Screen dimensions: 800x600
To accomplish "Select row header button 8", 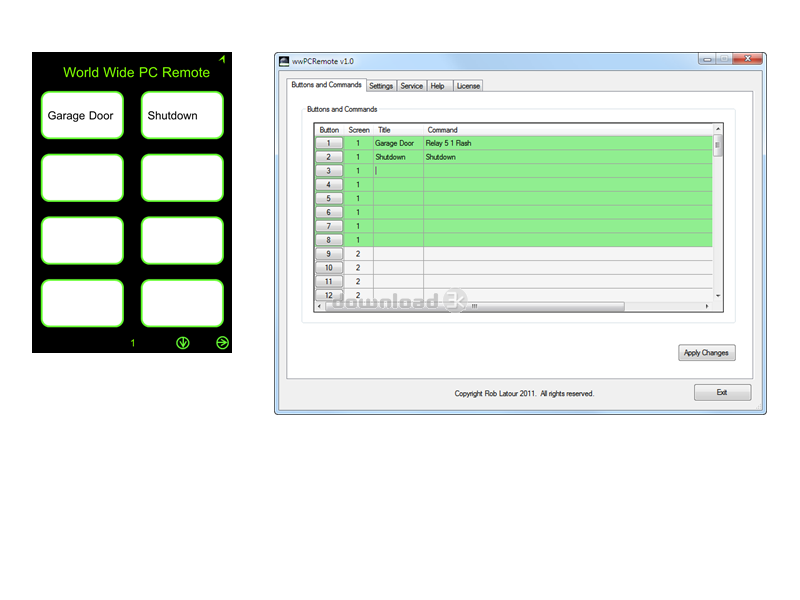I will point(329,239).
